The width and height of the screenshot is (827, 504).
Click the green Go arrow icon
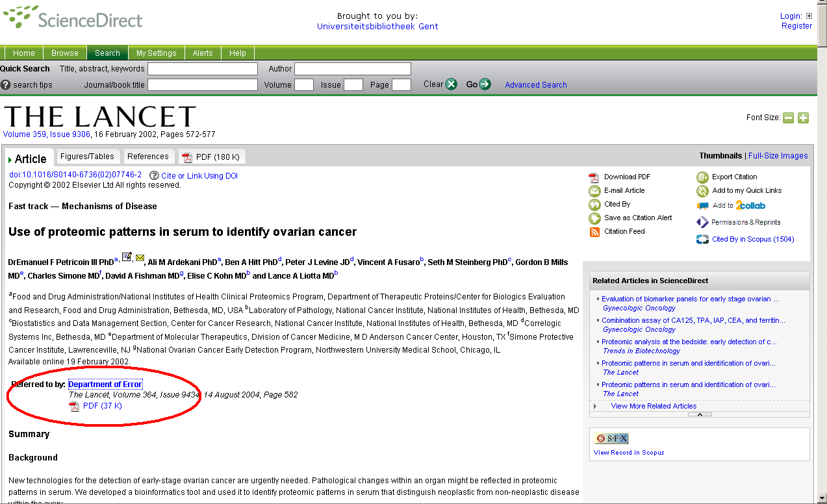pyautogui.click(x=485, y=84)
